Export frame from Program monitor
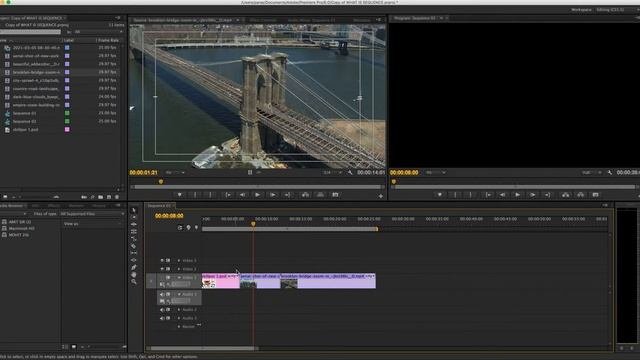This screenshot has height=360, width=640. (596, 195)
